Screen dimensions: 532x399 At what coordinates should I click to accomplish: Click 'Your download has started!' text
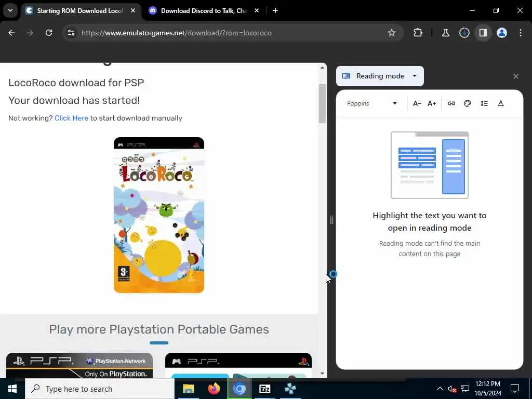click(74, 100)
